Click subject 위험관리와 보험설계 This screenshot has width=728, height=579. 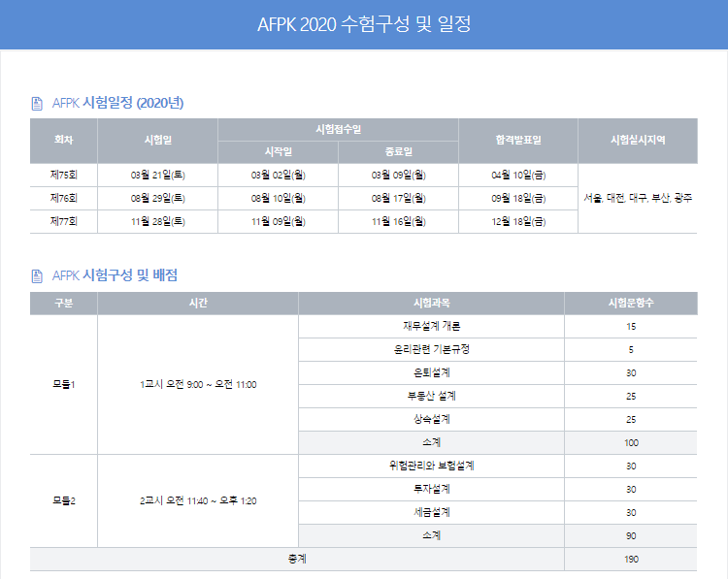[x=431, y=466]
